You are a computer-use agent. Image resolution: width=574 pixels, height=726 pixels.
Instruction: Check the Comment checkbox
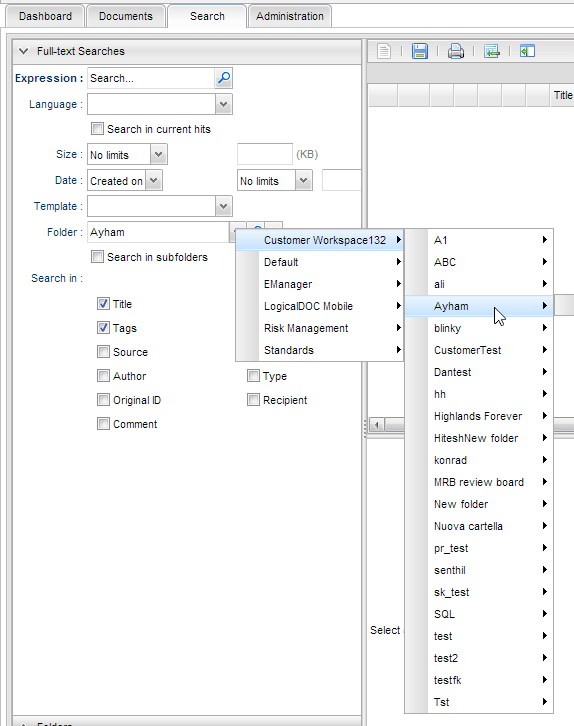pyautogui.click(x=103, y=424)
